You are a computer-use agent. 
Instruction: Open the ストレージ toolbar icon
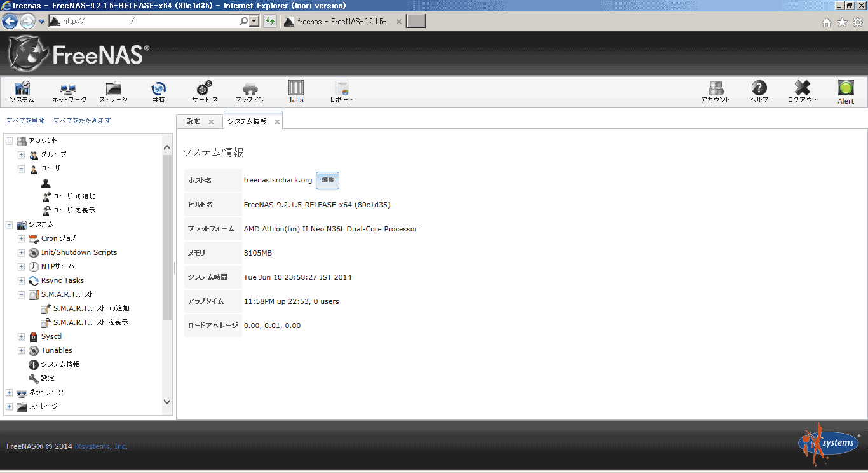(113, 92)
